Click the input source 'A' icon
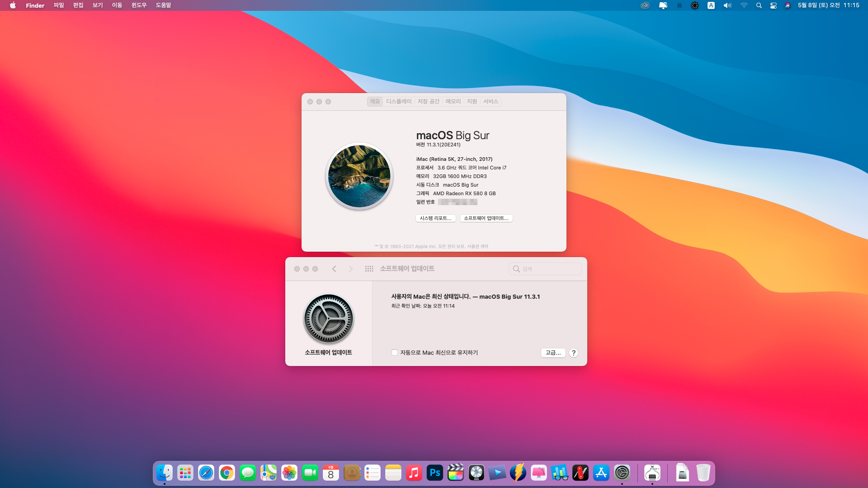 coord(711,5)
